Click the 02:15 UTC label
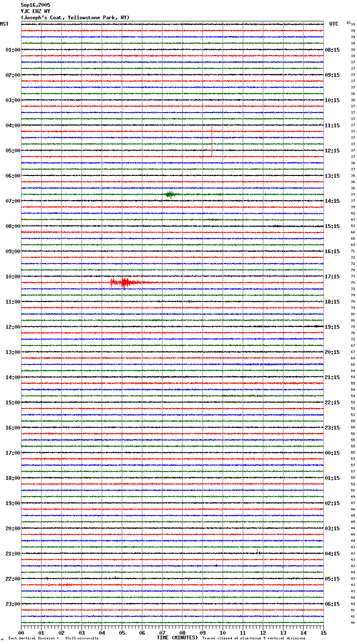357x644 pixels. (332, 503)
